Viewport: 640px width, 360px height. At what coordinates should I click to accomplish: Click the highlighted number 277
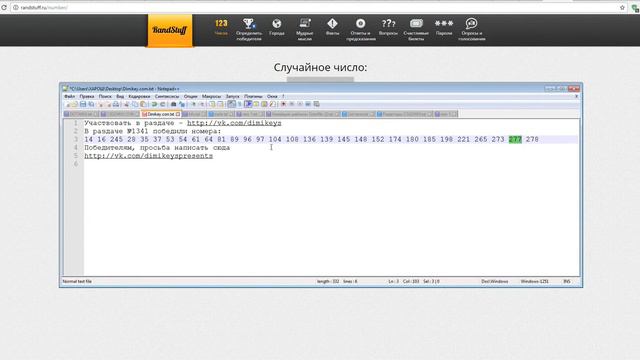[515, 139]
